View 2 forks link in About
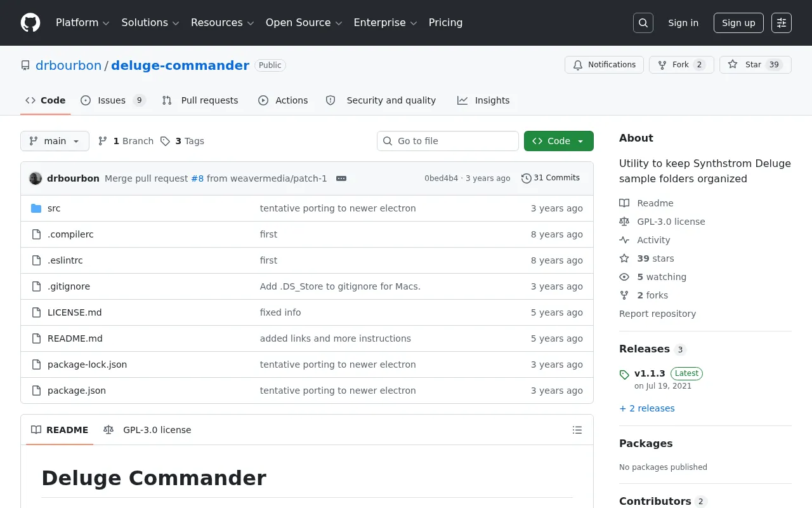This screenshot has height=508, width=812. [x=643, y=295]
